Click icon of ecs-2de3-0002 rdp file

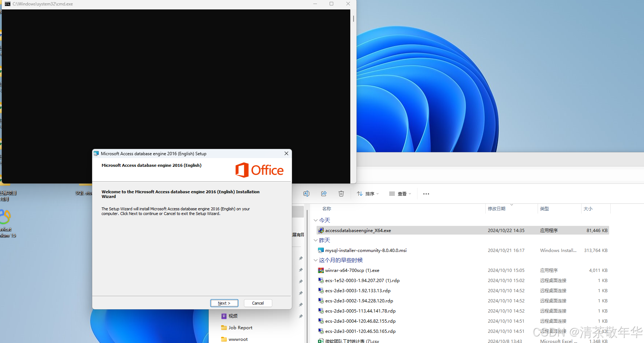[x=321, y=301]
